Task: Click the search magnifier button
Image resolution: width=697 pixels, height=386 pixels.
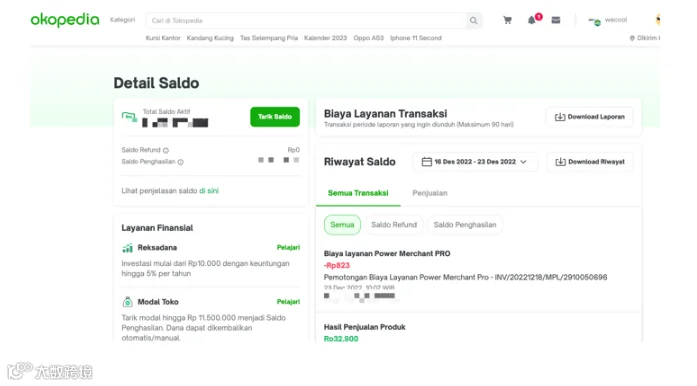Action: [473, 20]
